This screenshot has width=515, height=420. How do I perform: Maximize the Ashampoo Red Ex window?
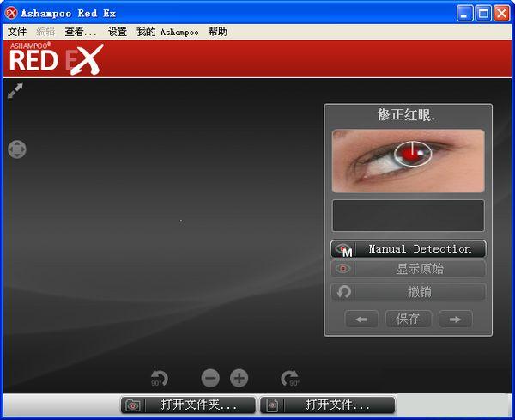483,14
